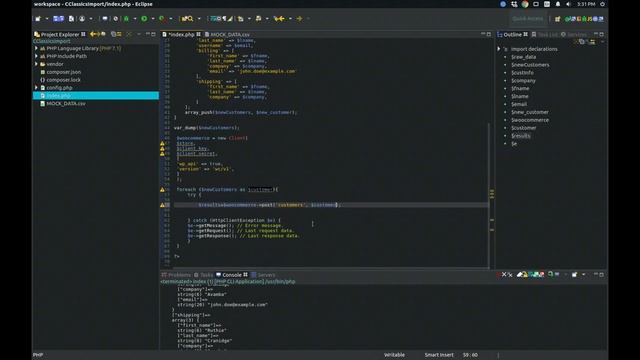Open the Open Console dropdown arrow
This screenshot has width=640, height=360.
coord(583,274)
